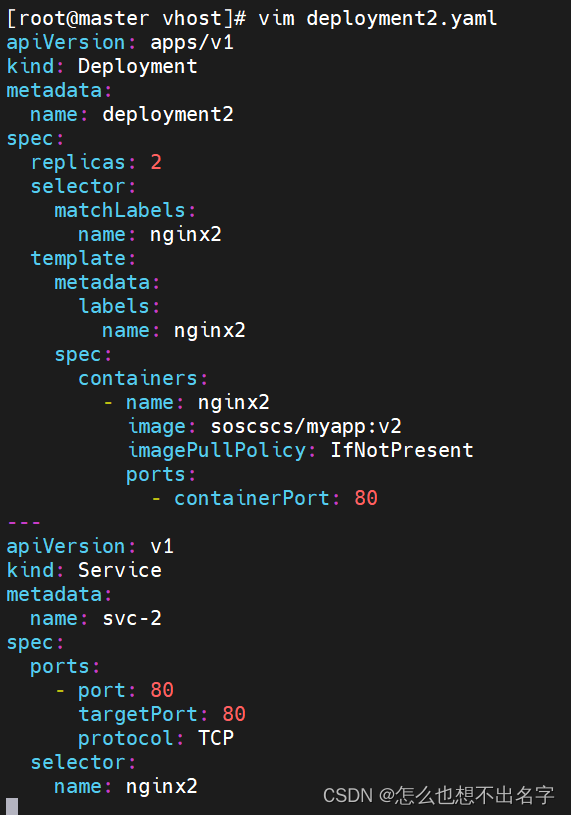The height and width of the screenshot is (815, 571).
Task: Click the last nginx2 selector value
Action: 162,786
